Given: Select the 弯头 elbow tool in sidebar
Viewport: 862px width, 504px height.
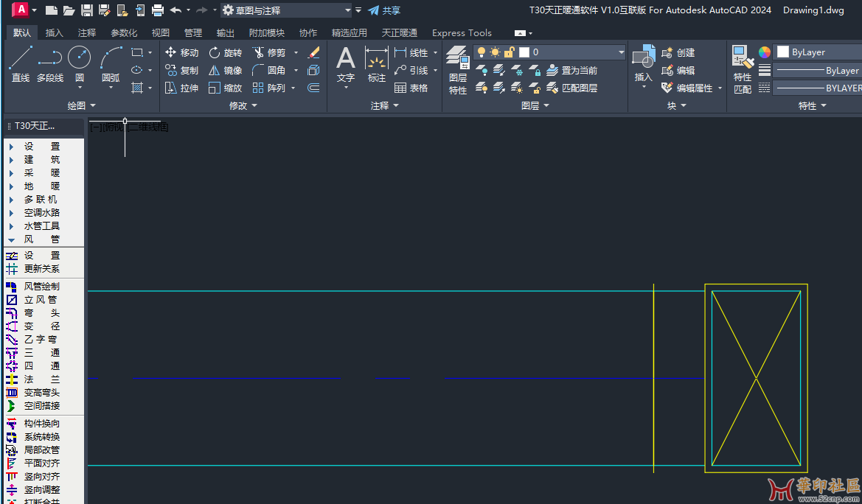Looking at the screenshot, I should pos(41,313).
